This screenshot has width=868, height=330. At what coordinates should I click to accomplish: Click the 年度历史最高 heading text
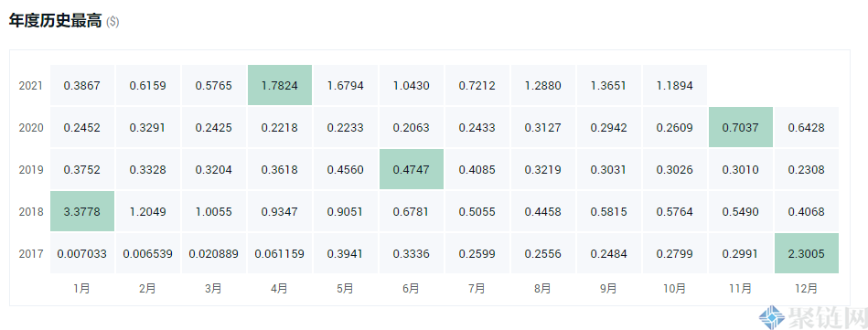point(56,20)
